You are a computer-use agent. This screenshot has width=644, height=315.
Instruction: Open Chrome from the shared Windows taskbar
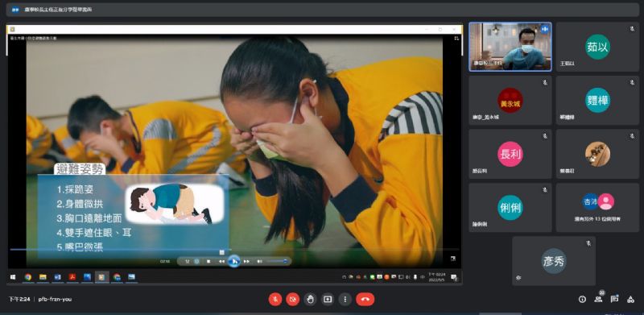pyautogui.click(x=28, y=277)
